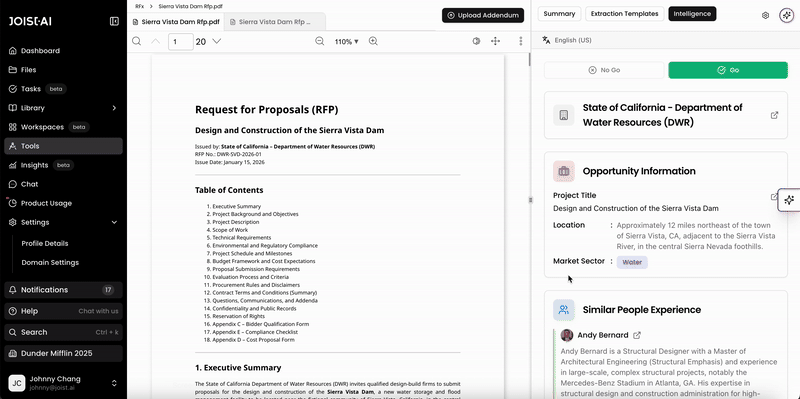The width and height of the screenshot is (800, 399).
Task: Click the Project Title label
Action: click(574, 195)
